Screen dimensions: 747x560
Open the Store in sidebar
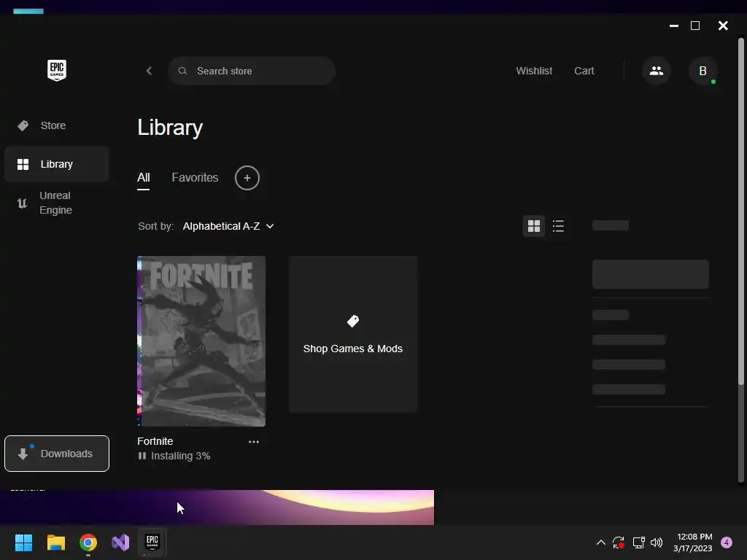57,125
